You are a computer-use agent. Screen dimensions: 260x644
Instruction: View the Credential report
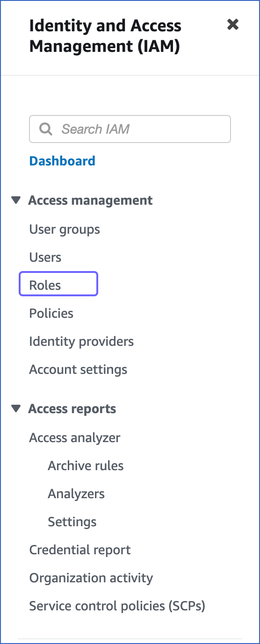tap(80, 550)
